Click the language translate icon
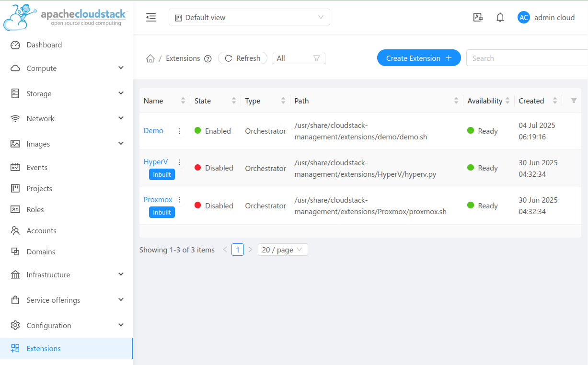Screen dimensions: 588x365 tap(478, 17)
